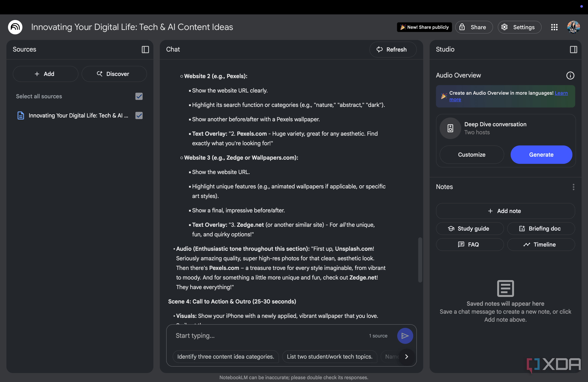Show next suggested questions arrow
This screenshot has height=382, width=588.
coord(406,357)
